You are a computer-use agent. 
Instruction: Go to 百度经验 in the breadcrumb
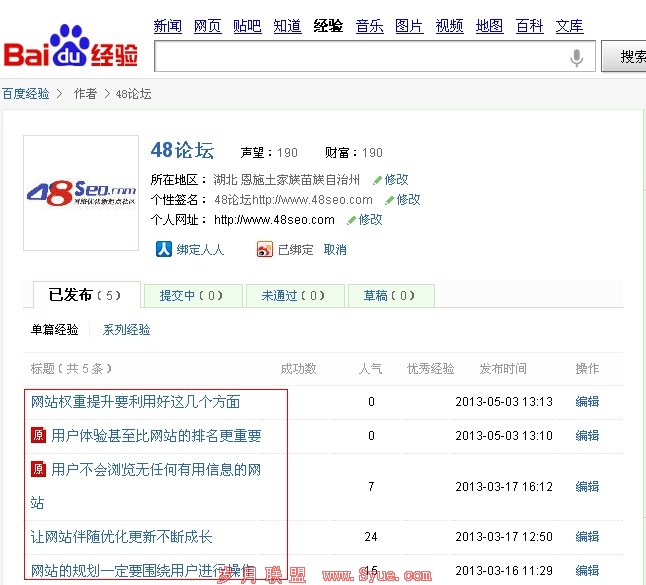pyautogui.click(x=26, y=94)
